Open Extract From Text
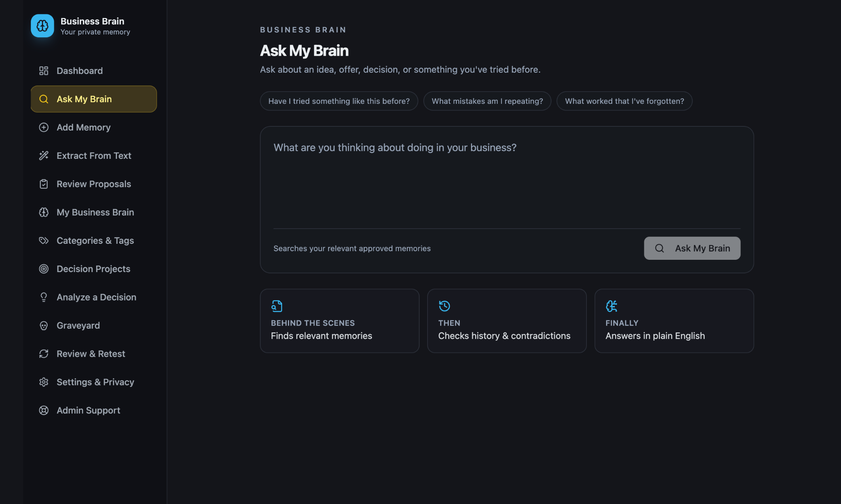 (x=94, y=156)
